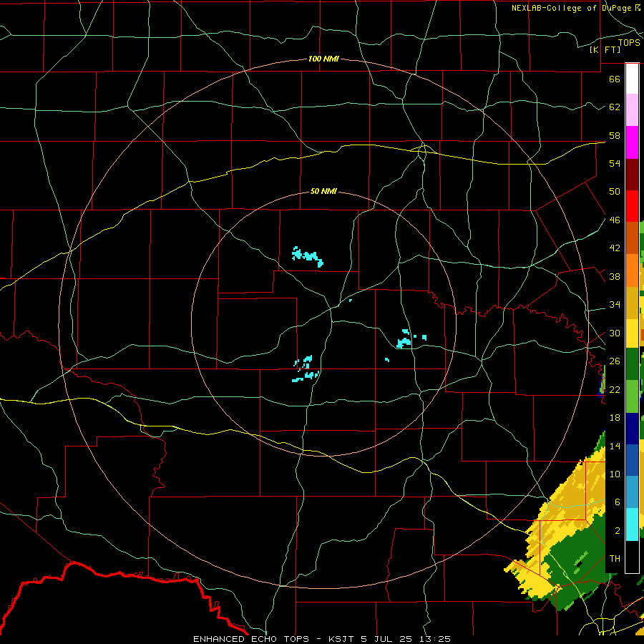Viewport: 644px width, 644px height.
Task: Click the light pink legend swatch
Action: (x=632, y=110)
